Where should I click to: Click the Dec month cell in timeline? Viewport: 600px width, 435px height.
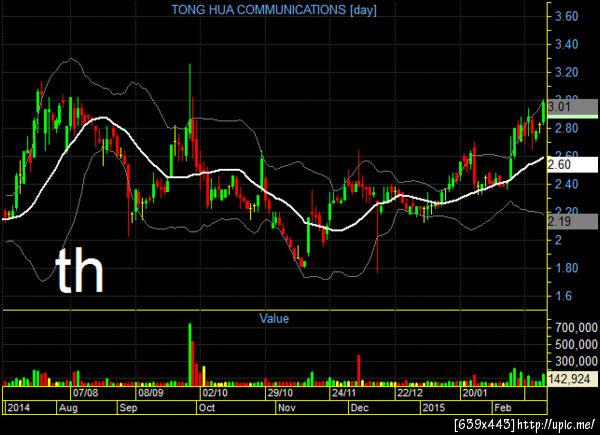[385, 407]
